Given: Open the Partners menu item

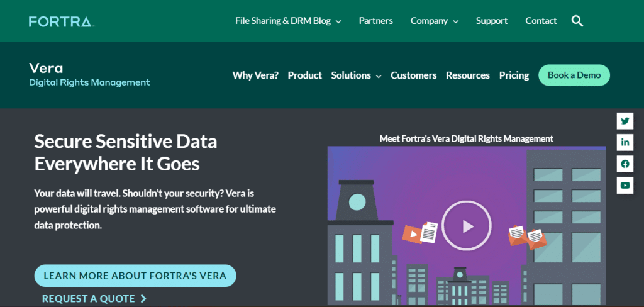Looking at the screenshot, I should (375, 21).
